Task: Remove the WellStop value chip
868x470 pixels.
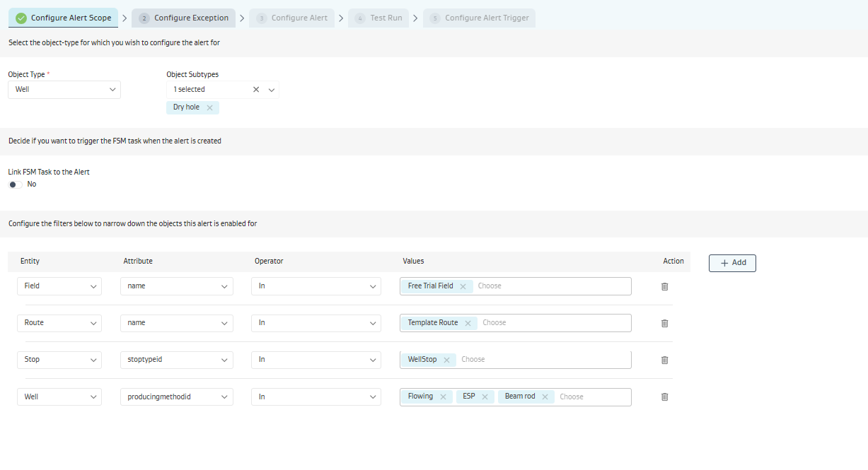Action: point(446,360)
